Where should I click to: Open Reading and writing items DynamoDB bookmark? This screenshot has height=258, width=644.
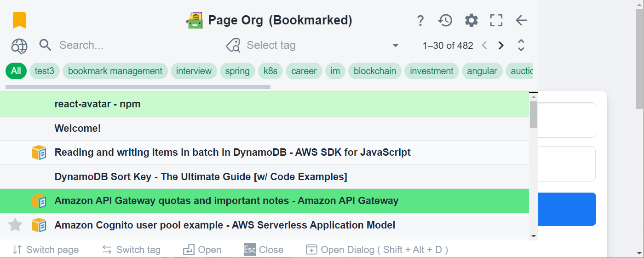(264, 152)
